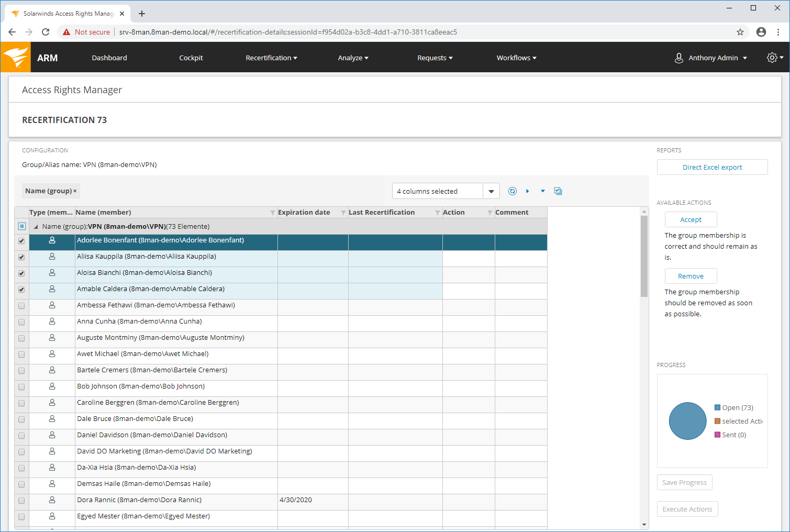
Task: Go to the Cockpit page
Action: (x=191, y=58)
